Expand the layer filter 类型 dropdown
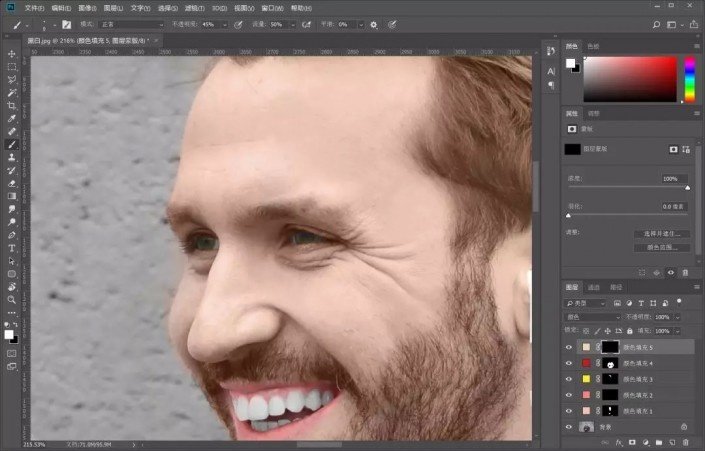Screen dimensions: 705x451 pyautogui.click(x=590, y=303)
